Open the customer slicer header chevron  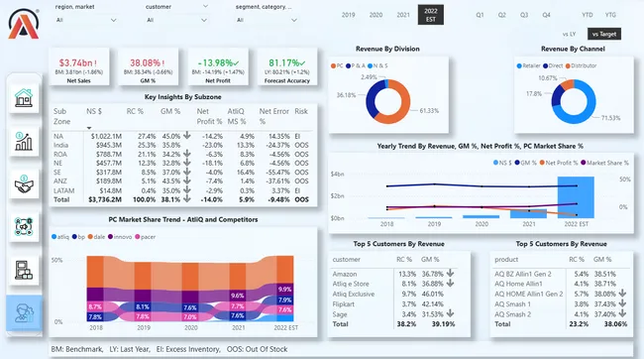[x=205, y=6]
